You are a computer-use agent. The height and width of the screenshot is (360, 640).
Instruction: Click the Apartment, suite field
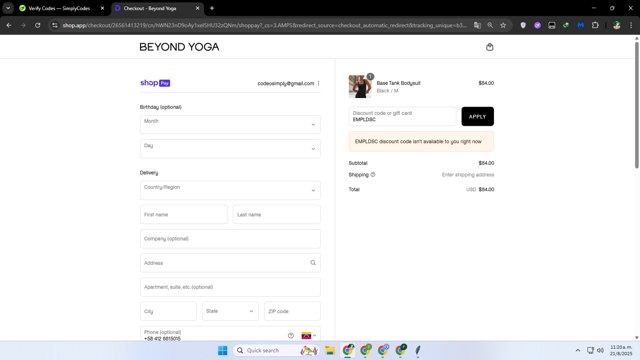pyautogui.click(x=230, y=287)
